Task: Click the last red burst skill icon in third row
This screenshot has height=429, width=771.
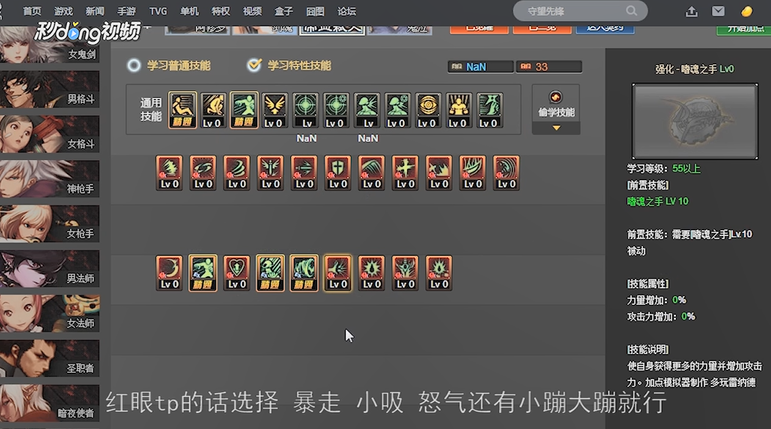Action: click(x=439, y=273)
